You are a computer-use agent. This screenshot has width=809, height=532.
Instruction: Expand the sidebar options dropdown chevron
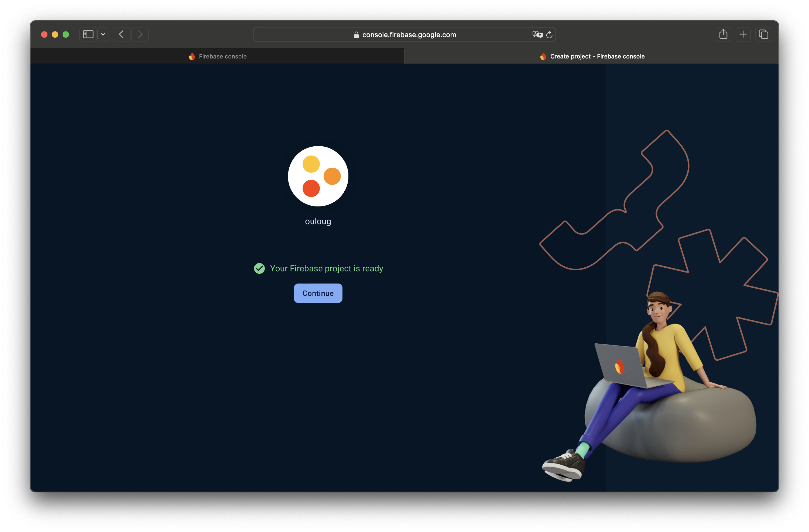pyautogui.click(x=103, y=34)
